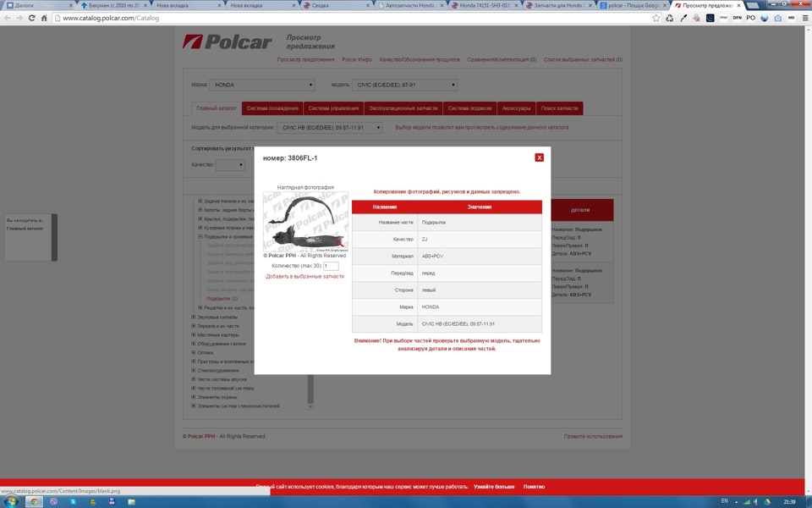This screenshot has width=812, height=508.
Task: Select the Эксплуатационные запчасти tab
Action: point(403,108)
